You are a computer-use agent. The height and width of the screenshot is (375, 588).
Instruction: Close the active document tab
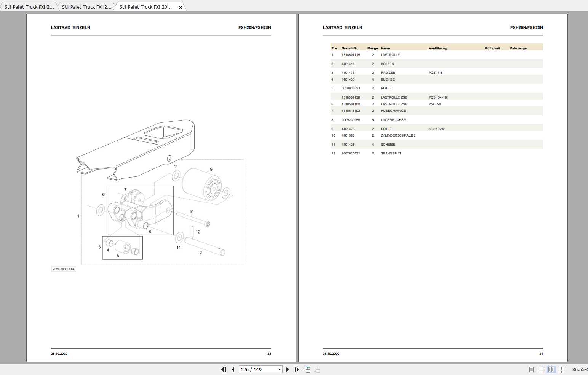click(x=181, y=7)
